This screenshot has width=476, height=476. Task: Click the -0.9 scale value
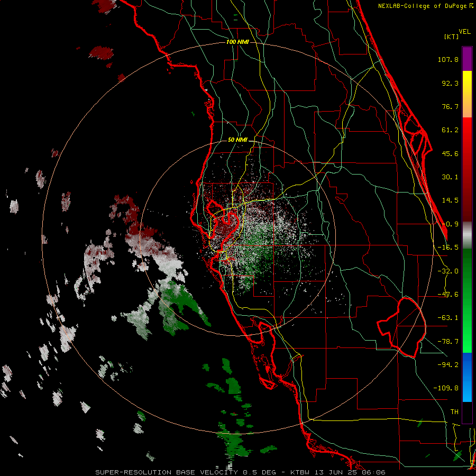coord(450,224)
